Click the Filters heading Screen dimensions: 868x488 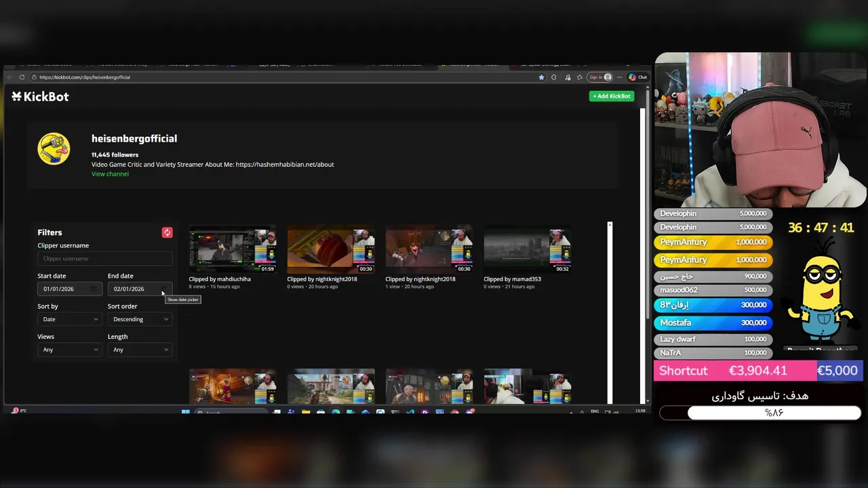click(50, 232)
